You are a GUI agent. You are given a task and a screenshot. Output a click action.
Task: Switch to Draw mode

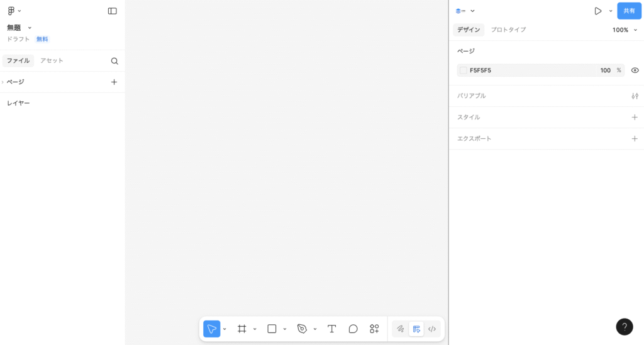401,329
